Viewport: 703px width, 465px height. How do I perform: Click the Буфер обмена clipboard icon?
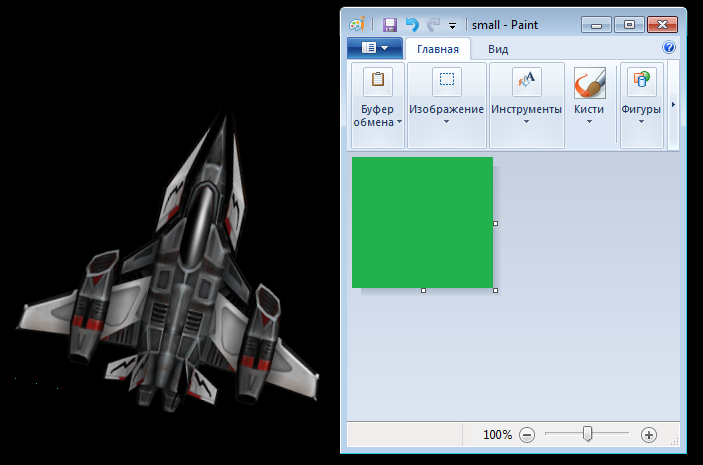tap(378, 81)
